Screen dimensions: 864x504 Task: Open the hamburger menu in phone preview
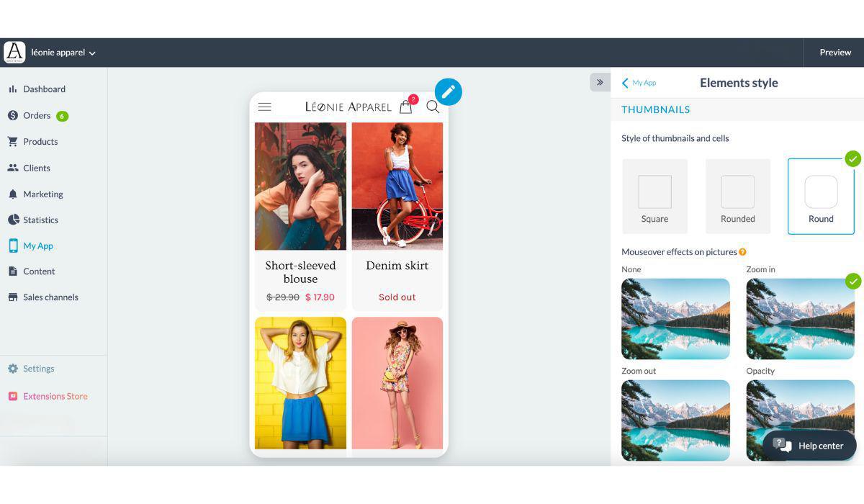tap(265, 107)
